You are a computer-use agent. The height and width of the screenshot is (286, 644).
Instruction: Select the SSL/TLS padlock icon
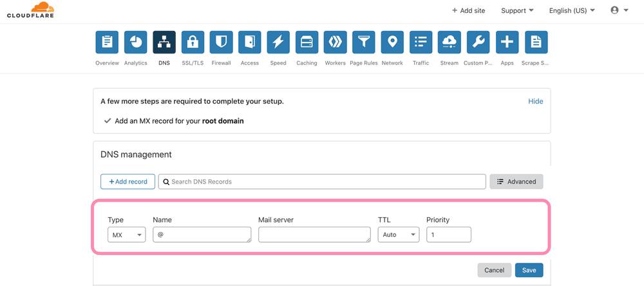coord(193,43)
